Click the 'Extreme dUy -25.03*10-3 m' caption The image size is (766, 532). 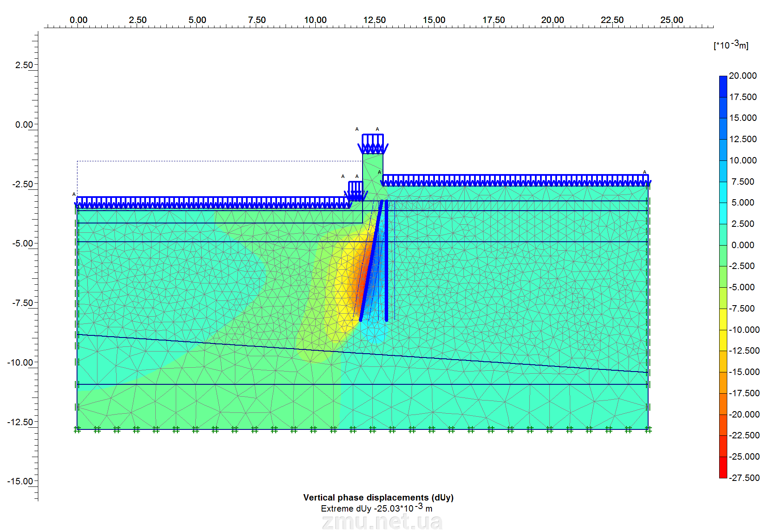[377, 508]
